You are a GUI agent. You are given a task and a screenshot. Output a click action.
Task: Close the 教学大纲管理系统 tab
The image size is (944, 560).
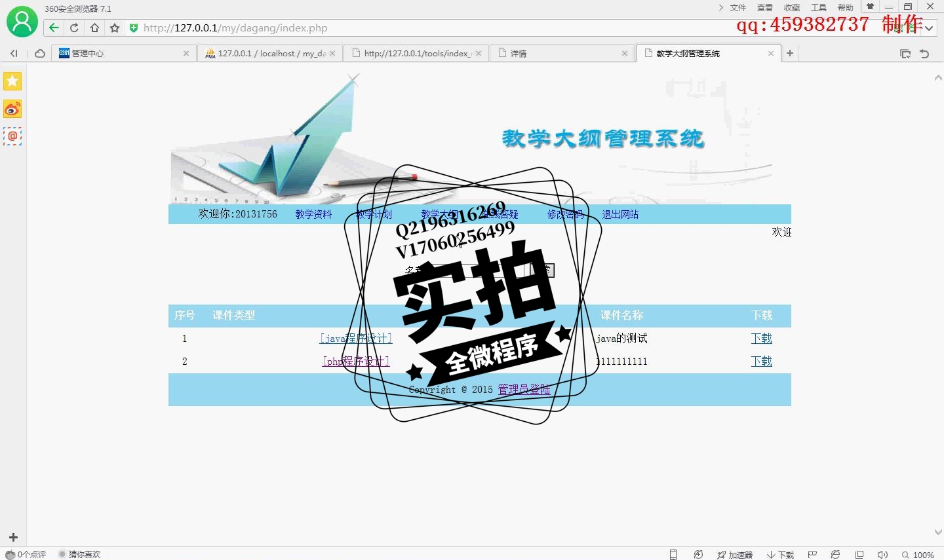[x=771, y=54]
